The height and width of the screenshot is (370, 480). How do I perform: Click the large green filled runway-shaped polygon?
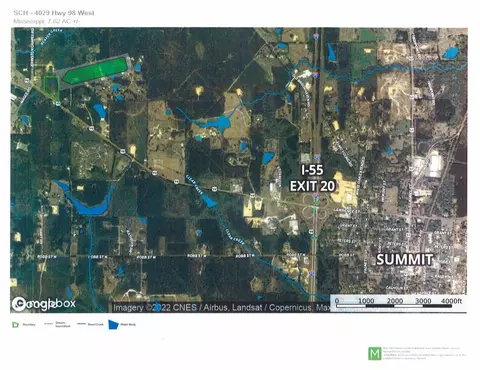click(x=95, y=70)
